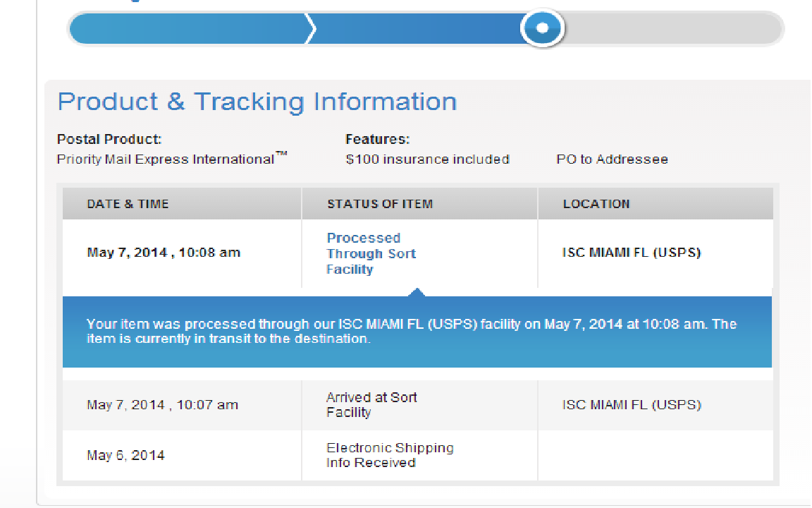The width and height of the screenshot is (812, 508).
Task: Select the LOCATION column header
Action: point(596,204)
